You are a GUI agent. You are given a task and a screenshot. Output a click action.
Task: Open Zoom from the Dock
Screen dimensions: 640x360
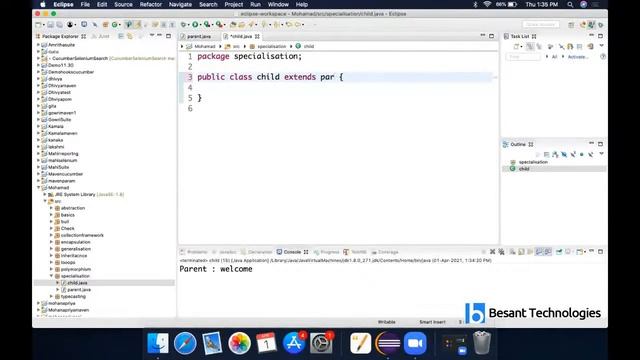[x=415, y=343]
